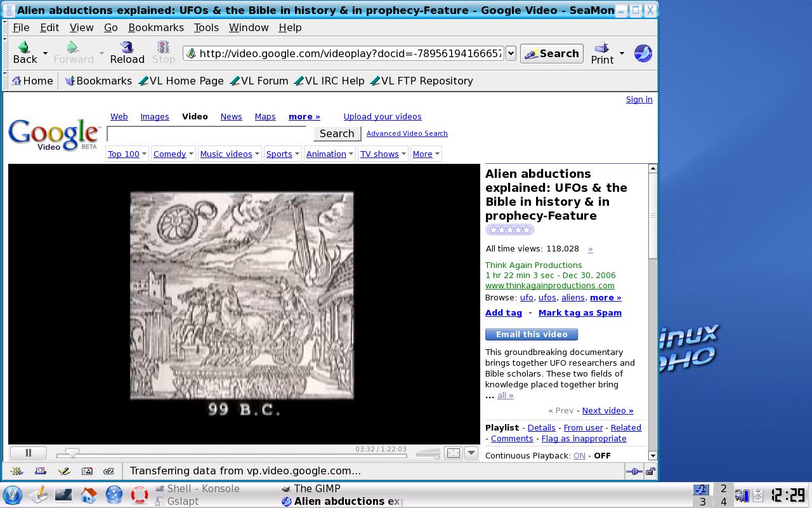Click the Google Video search input field
Screen dimensions: 812x508
click(207, 133)
